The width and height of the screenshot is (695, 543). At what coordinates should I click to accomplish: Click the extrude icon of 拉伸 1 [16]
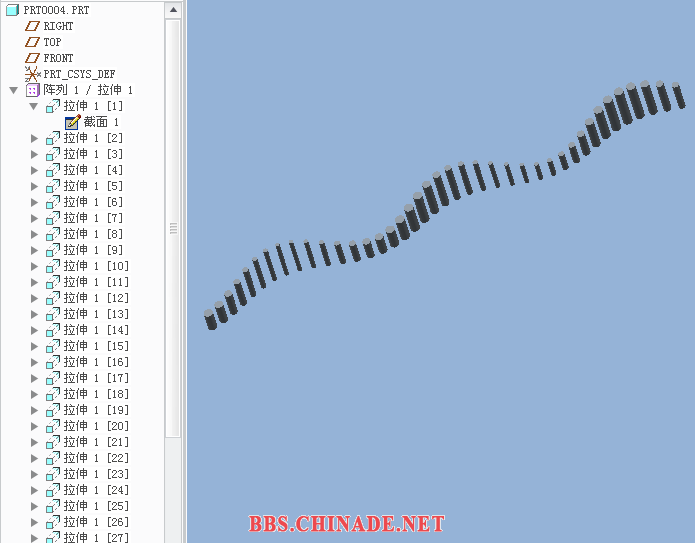coord(53,362)
